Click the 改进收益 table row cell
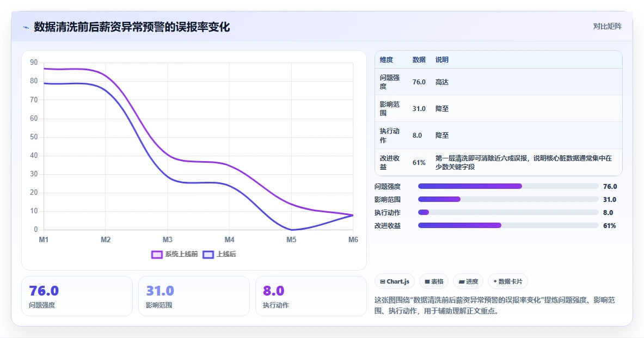This screenshot has width=644, height=338. [390, 163]
